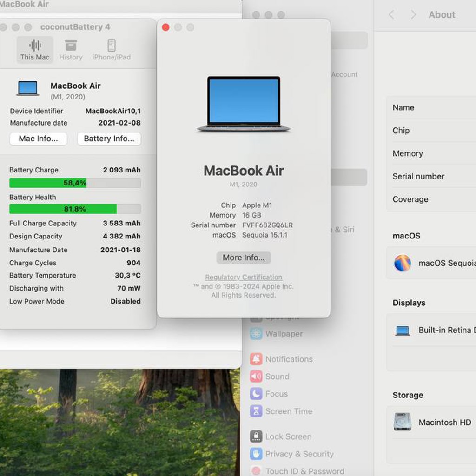This screenshot has width=476, height=476.
Task: Open the History tab in coconutBattery
Action: 71,50
